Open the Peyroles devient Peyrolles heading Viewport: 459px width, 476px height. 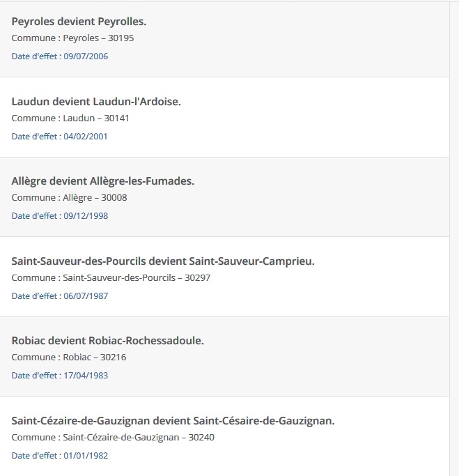pyautogui.click(x=79, y=22)
